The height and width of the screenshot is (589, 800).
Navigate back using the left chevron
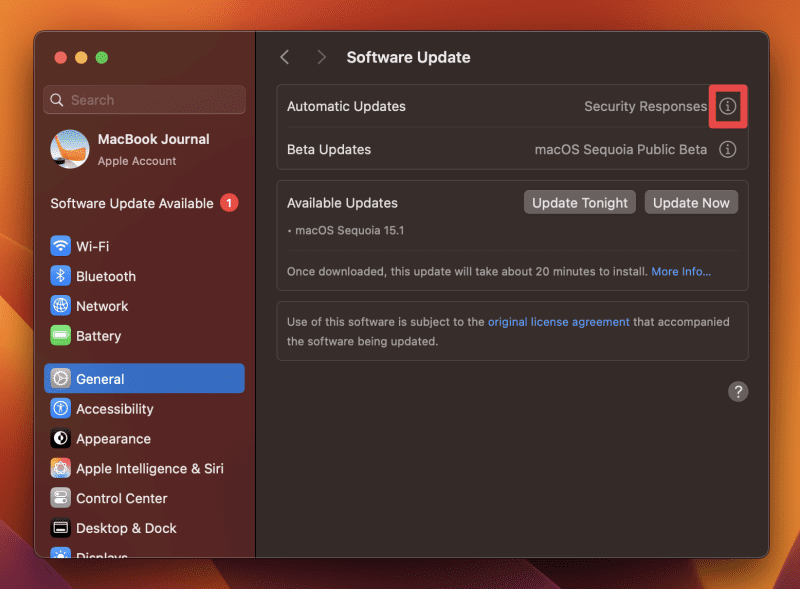[x=284, y=57]
